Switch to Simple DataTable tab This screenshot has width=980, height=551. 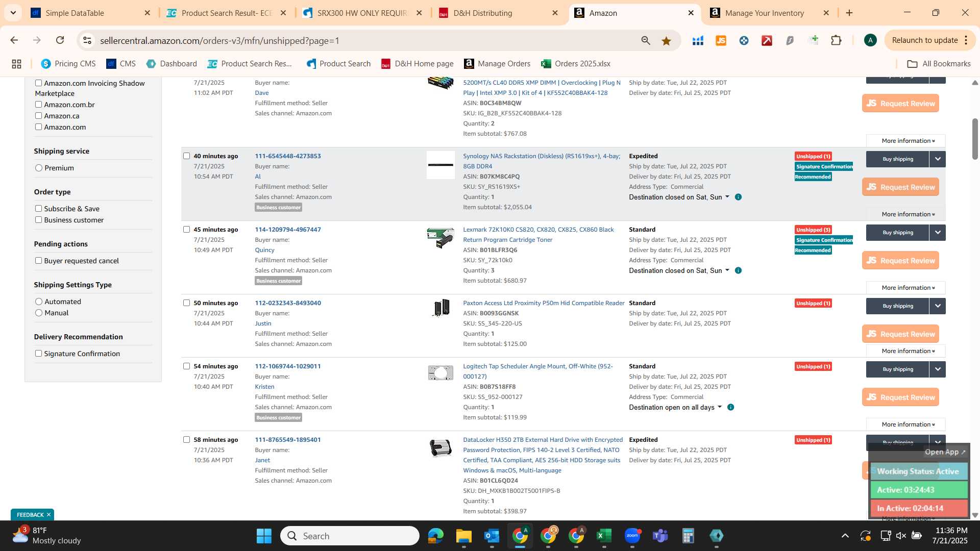tap(91, 13)
